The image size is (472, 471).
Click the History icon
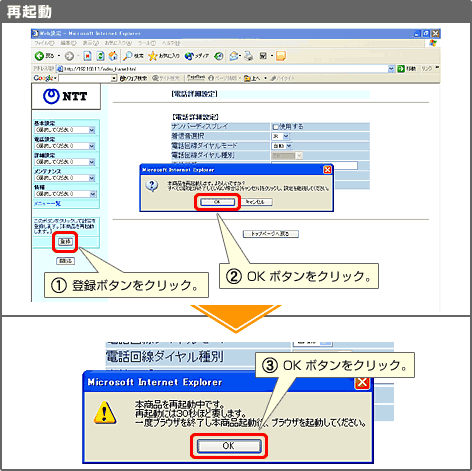tap(219, 56)
